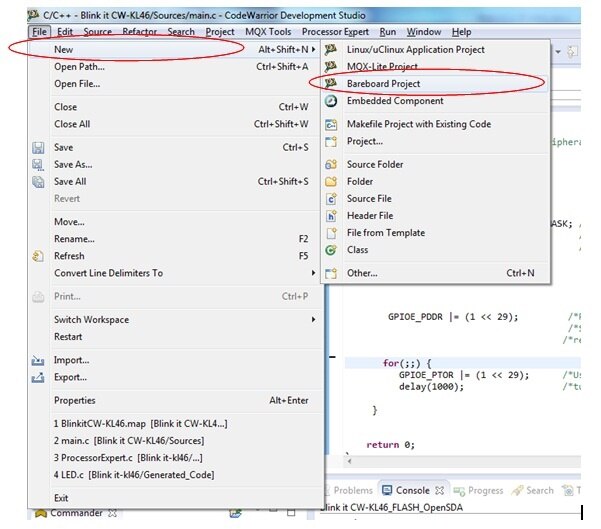Switch to the Search tab in the bottom panel
Viewport: 601px width, 529px height.
[x=533, y=490]
